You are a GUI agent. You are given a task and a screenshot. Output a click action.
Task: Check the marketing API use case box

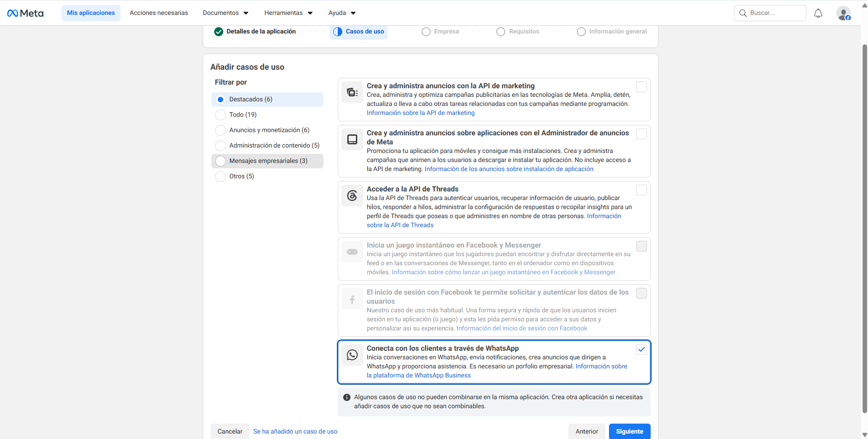click(x=642, y=87)
